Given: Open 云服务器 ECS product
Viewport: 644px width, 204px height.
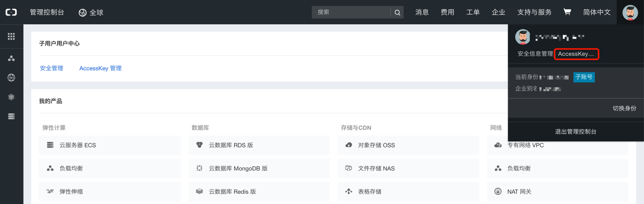Looking at the screenshot, I should (78, 145).
